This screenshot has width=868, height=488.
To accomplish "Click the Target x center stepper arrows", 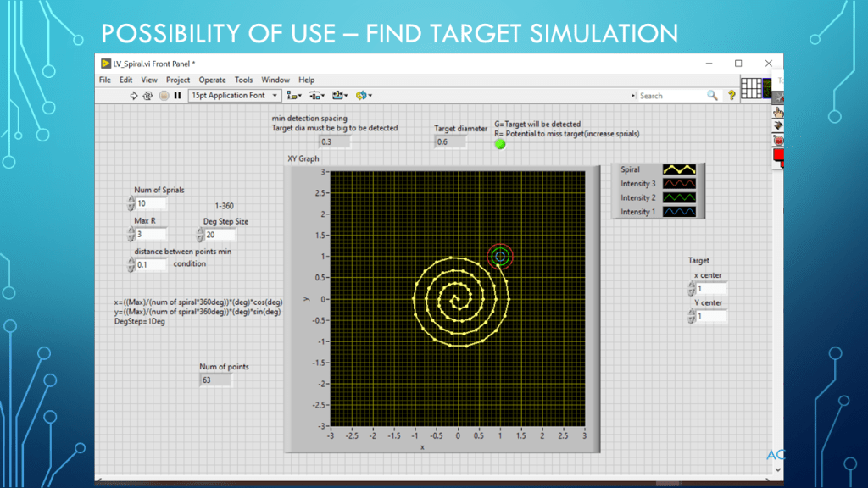I will pos(691,289).
